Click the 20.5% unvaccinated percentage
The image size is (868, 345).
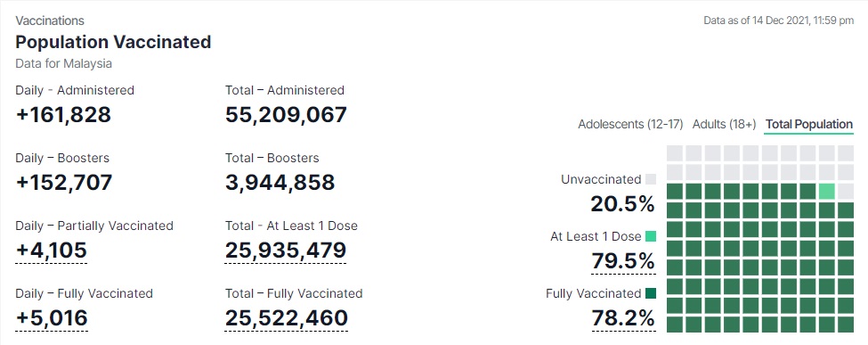pos(623,204)
